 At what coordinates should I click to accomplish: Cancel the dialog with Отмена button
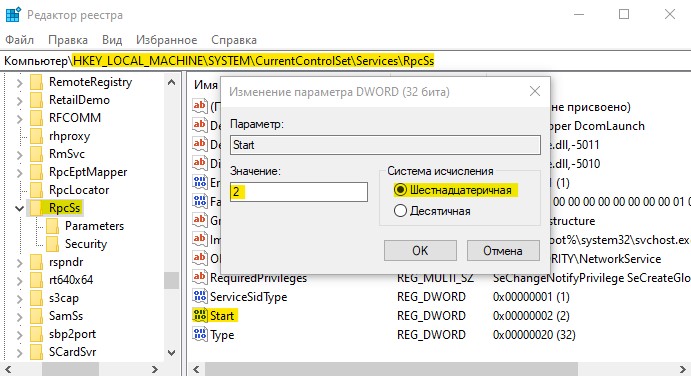click(503, 250)
